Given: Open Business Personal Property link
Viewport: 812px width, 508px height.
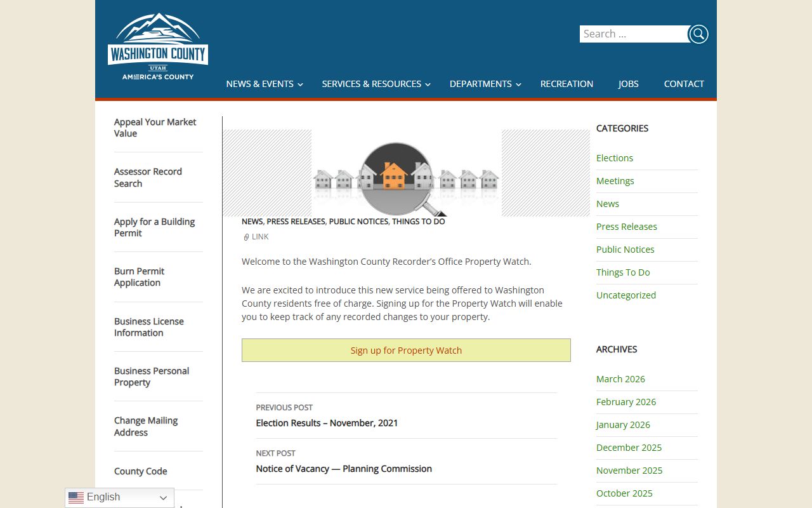Looking at the screenshot, I should tap(152, 377).
